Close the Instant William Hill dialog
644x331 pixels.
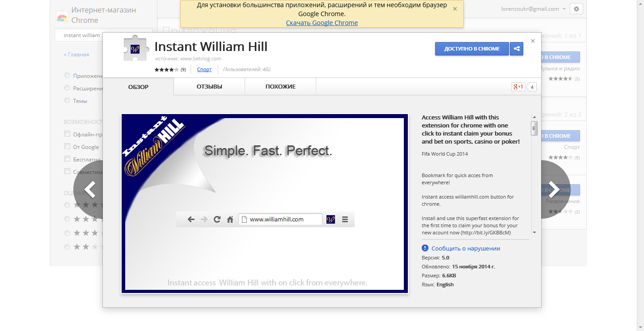[533, 41]
